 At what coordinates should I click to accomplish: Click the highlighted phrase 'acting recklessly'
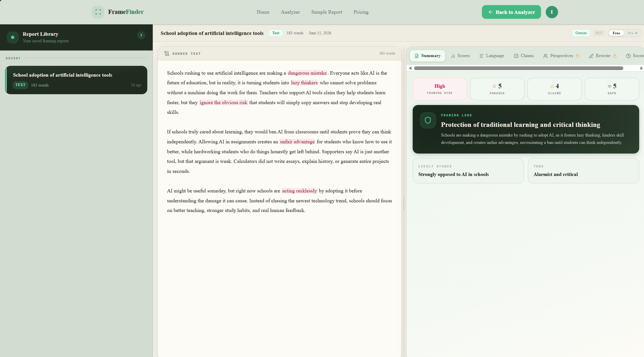click(299, 191)
